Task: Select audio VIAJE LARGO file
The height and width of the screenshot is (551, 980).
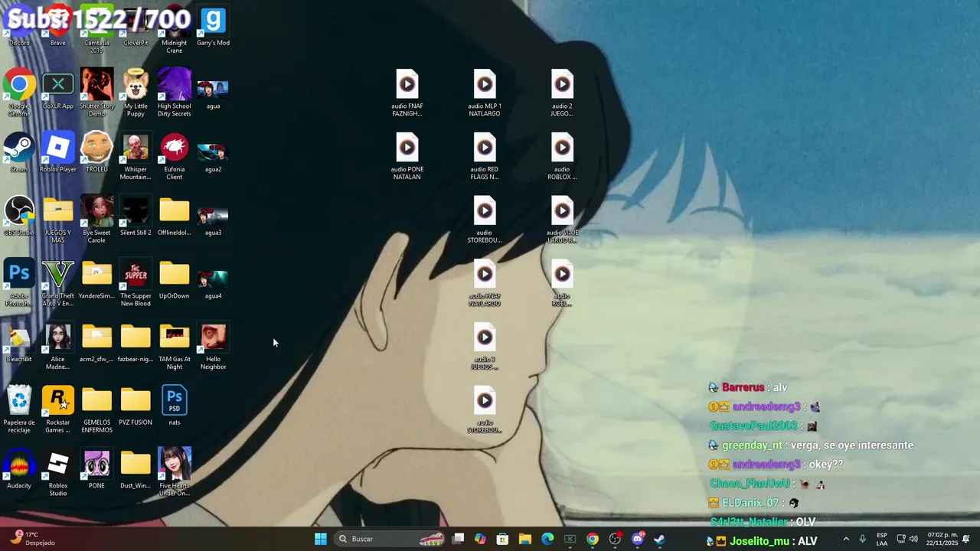Action: tap(562, 220)
